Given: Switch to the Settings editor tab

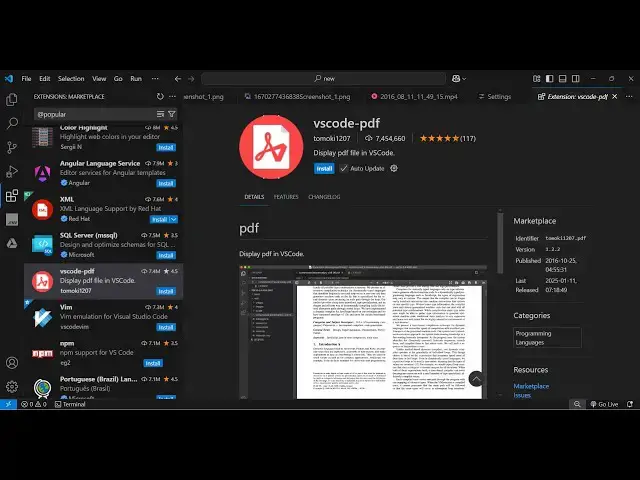Looking at the screenshot, I should click(x=495, y=97).
